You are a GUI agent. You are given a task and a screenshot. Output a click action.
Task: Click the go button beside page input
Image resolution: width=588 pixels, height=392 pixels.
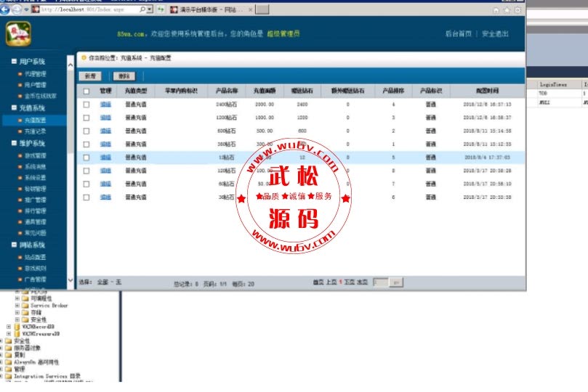tap(396, 282)
